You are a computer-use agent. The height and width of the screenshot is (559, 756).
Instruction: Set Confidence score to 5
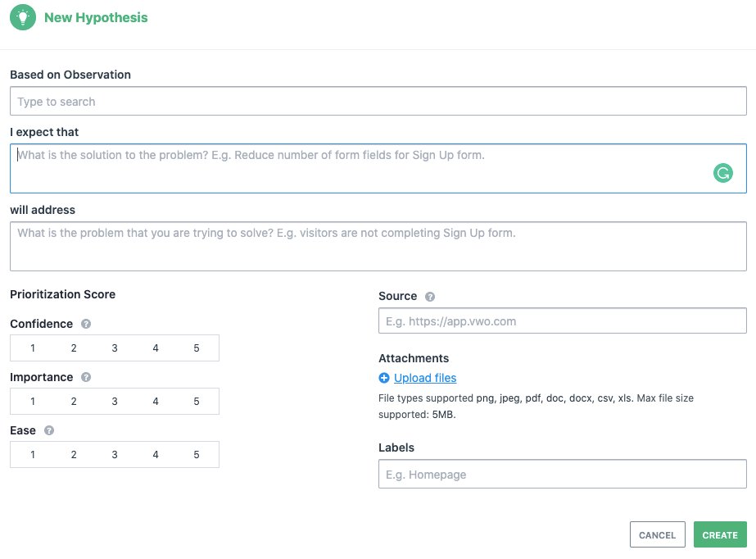click(x=197, y=348)
